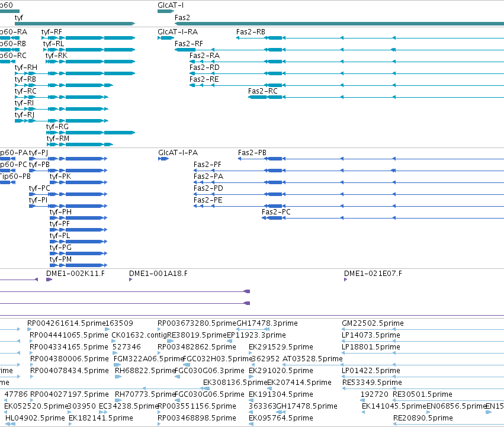Select protein tyf-PM
504x427 pixels.
(78, 265)
